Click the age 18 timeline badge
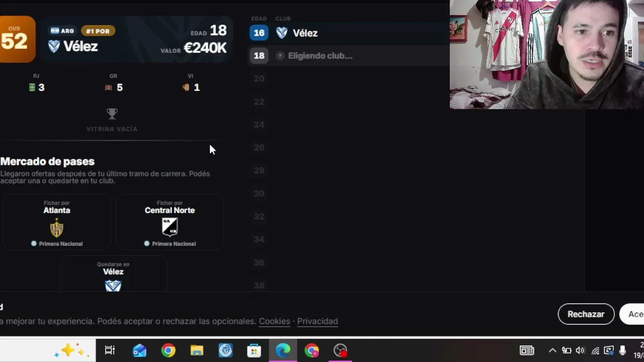 coord(259,56)
